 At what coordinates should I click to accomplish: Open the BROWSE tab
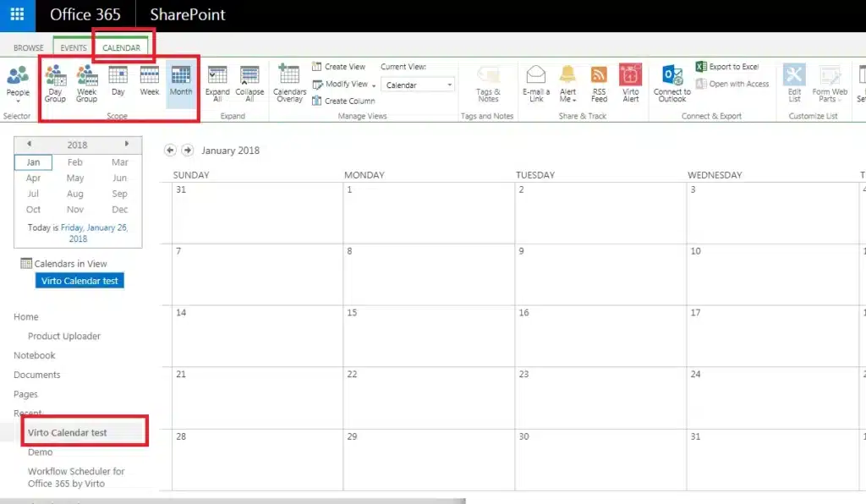28,48
